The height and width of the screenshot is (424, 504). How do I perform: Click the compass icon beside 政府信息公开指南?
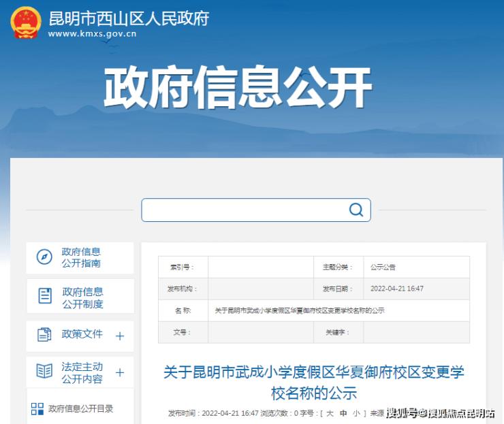(x=44, y=257)
